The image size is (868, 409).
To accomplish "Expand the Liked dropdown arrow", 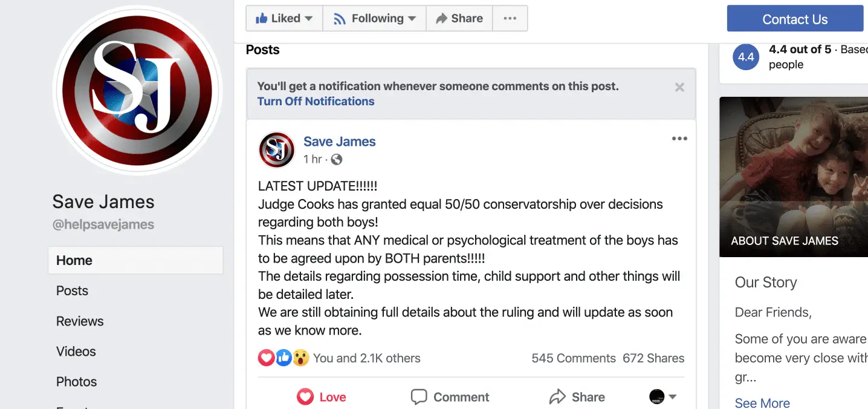I will [x=308, y=19].
